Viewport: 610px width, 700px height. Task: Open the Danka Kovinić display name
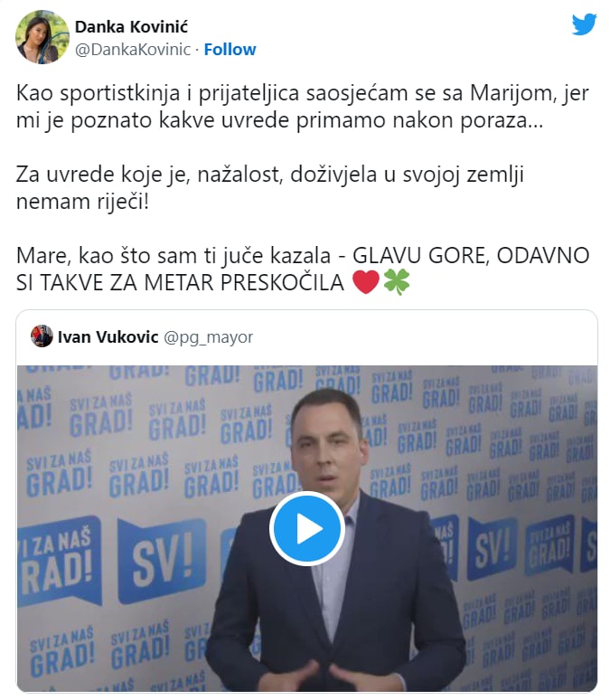point(131,27)
